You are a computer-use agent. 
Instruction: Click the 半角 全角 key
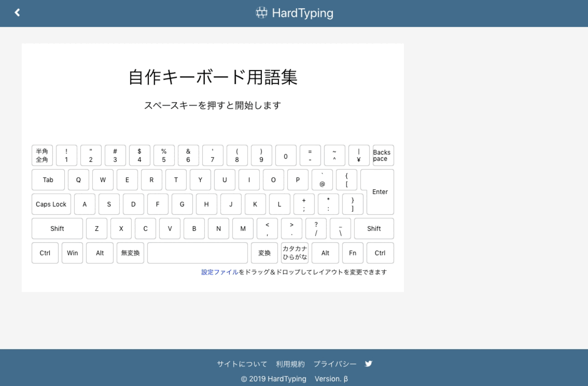point(42,156)
